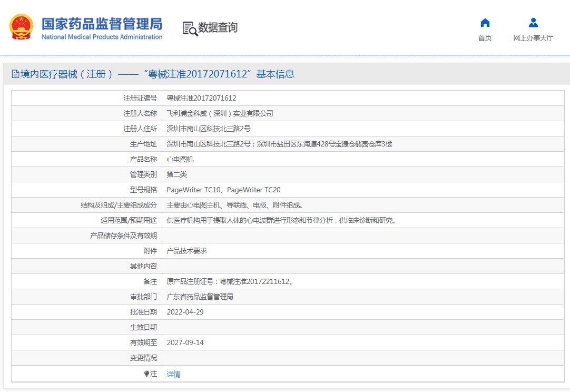Click the 管理类别 row label

pyautogui.click(x=144, y=174)
